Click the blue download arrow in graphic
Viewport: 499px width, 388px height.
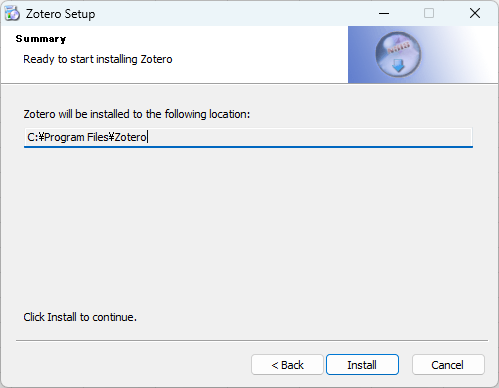pos(398,66)
